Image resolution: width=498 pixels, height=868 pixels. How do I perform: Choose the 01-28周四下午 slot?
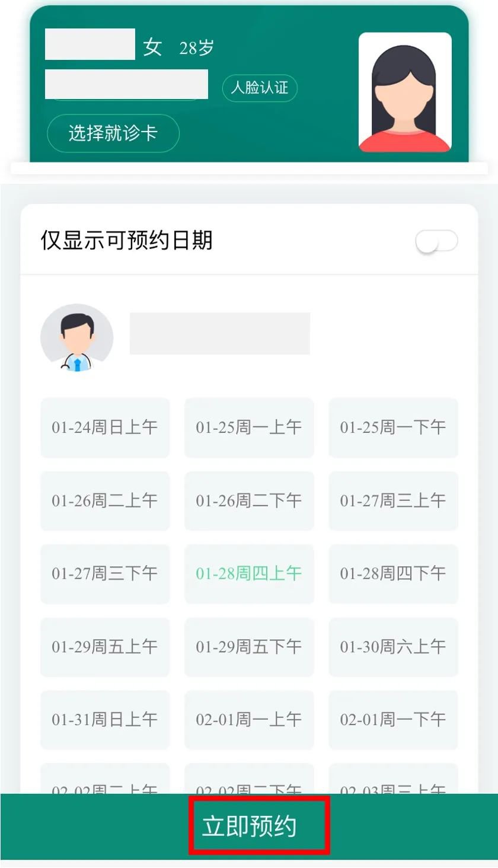point(393,574)
